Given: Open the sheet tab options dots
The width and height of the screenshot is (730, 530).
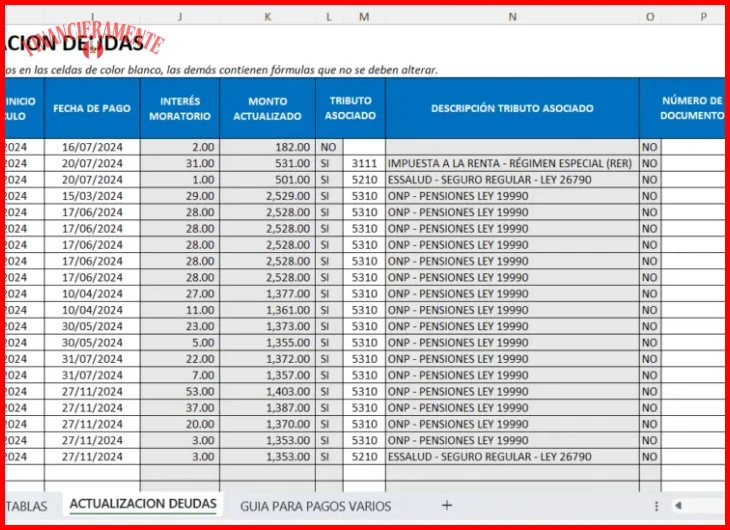Looking at the screenshot, I should pos(656,506).
